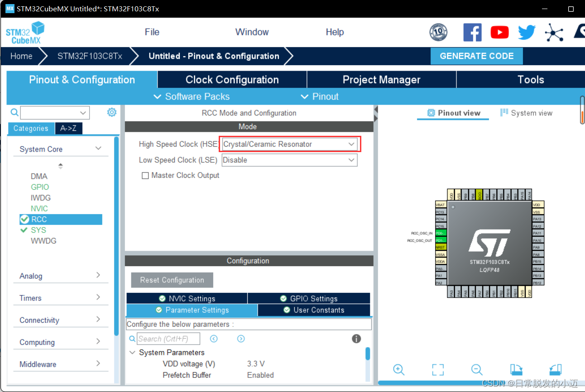
Task: Open the ST Twitter icon
Action: [527, 32]
